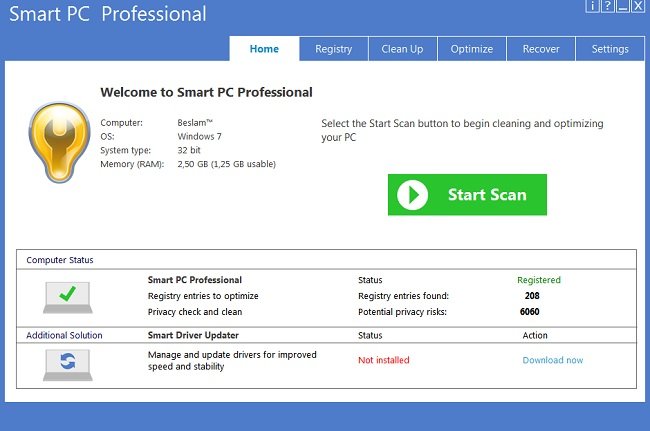Switch to the Registry tab
This screenshot has height=431, width=650.
[x=334, y=49]
